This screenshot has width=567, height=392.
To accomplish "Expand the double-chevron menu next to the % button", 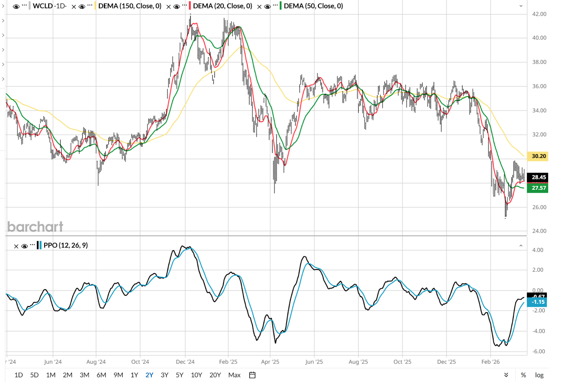I will (506, 375).
